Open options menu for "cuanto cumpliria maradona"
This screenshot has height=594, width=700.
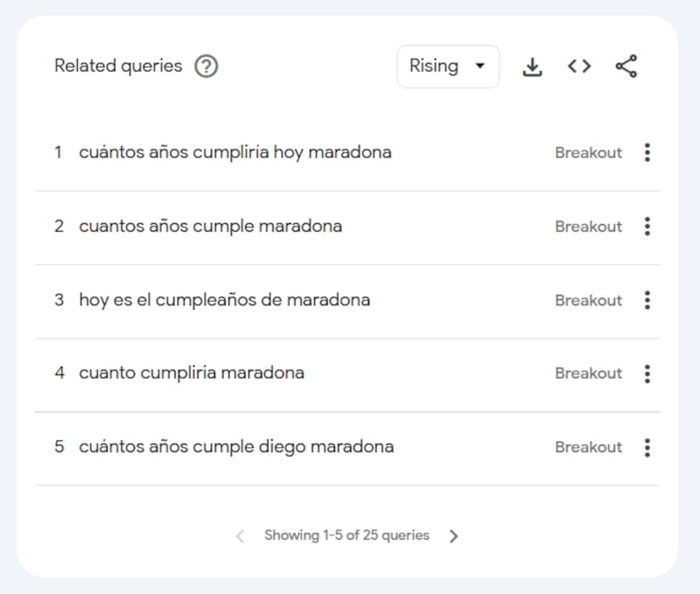647,374
